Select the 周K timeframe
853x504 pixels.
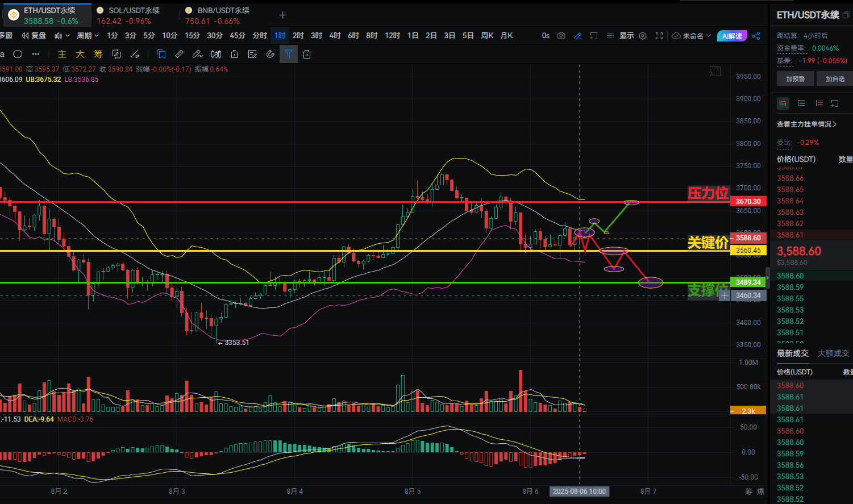[x=487, y=35]
